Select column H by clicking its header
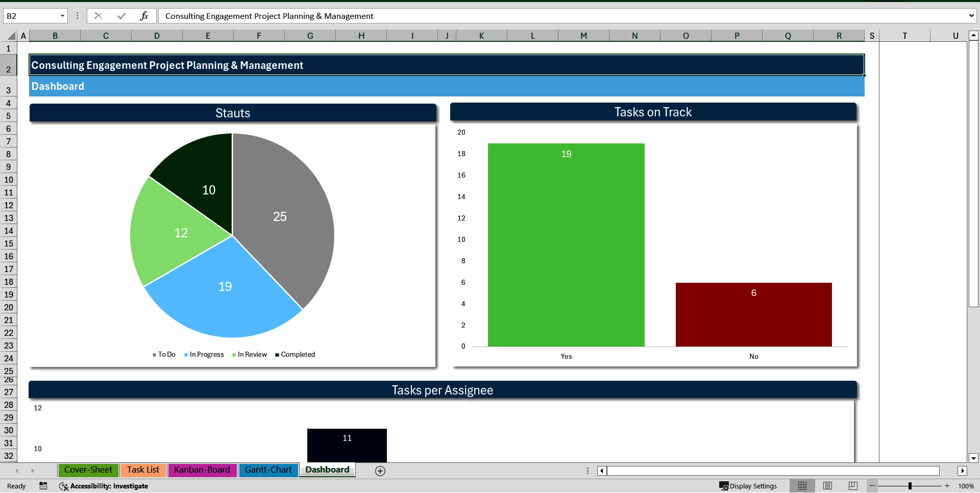The width and height of the screenshot is (980, 493). (361, 36)
